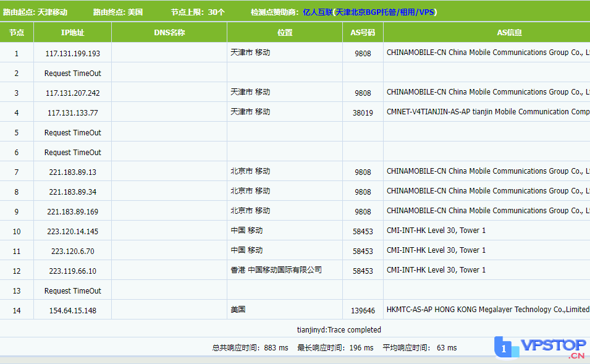Click the tianjinyd:Trace completed status line
Screen dimensions: 590x364
[339, 330]
